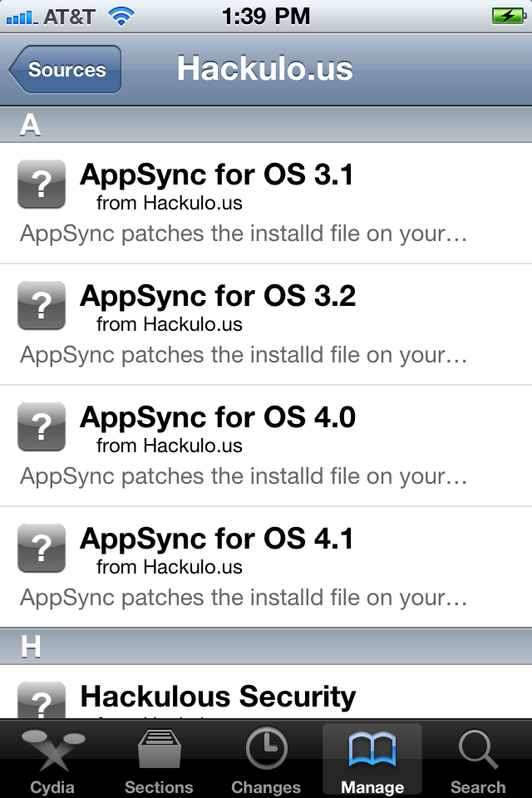The image size is (532, 798).
Task: Tap the A section header
Action: pos(266,125)
